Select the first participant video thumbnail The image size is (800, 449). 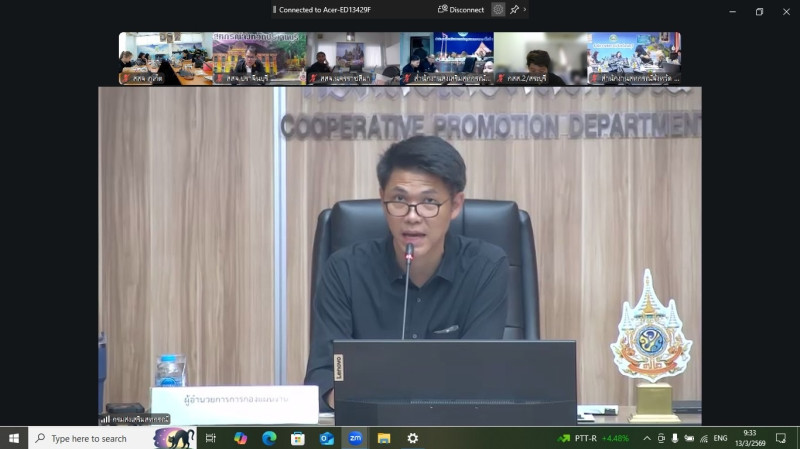tap(165, 58)
